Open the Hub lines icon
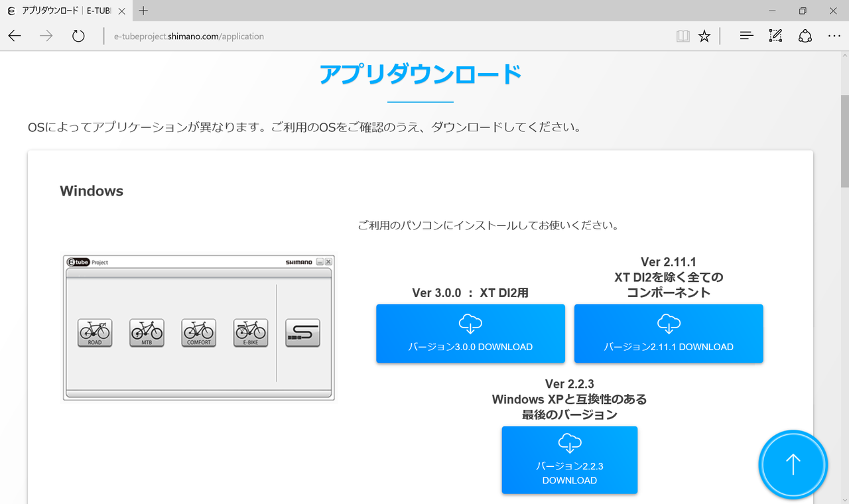 pos(746,36)
